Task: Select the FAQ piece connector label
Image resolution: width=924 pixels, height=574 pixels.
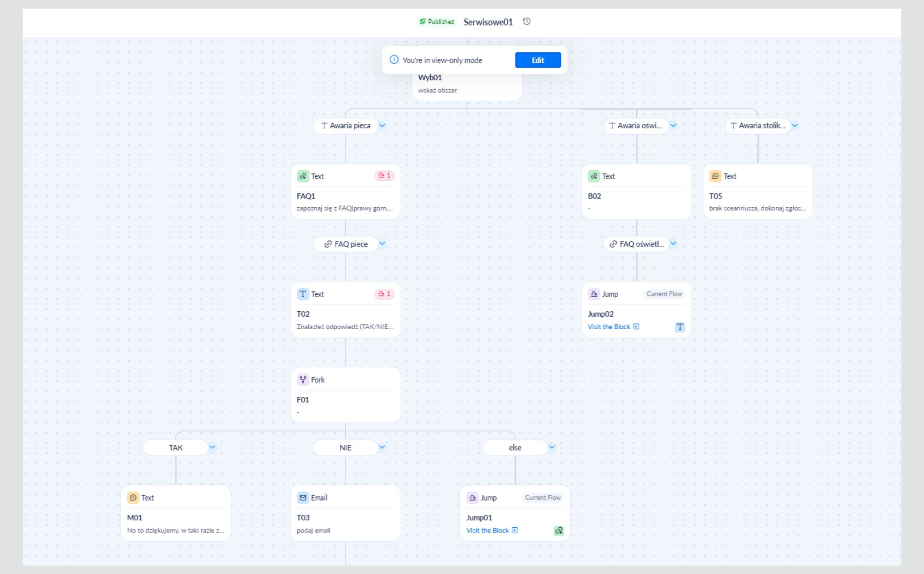Action: pyautogui.click(x=346, y=244)
